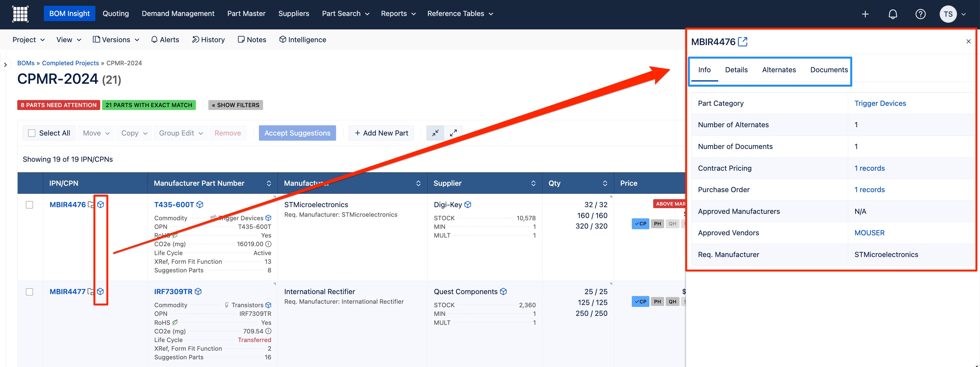The height and width of the screenshot is (367, 980).
Task: Check the MBIR4477 row checkbox
Action: point(29,292)
